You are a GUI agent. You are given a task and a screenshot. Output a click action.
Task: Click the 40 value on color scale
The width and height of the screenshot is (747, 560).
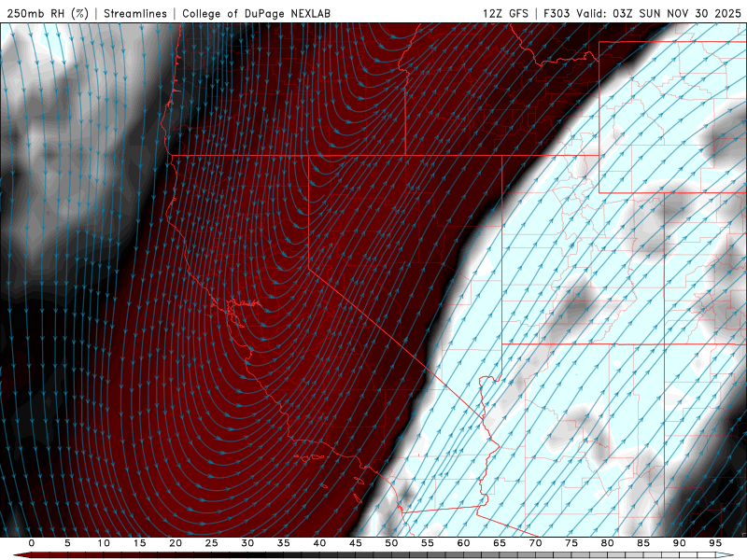319,543
